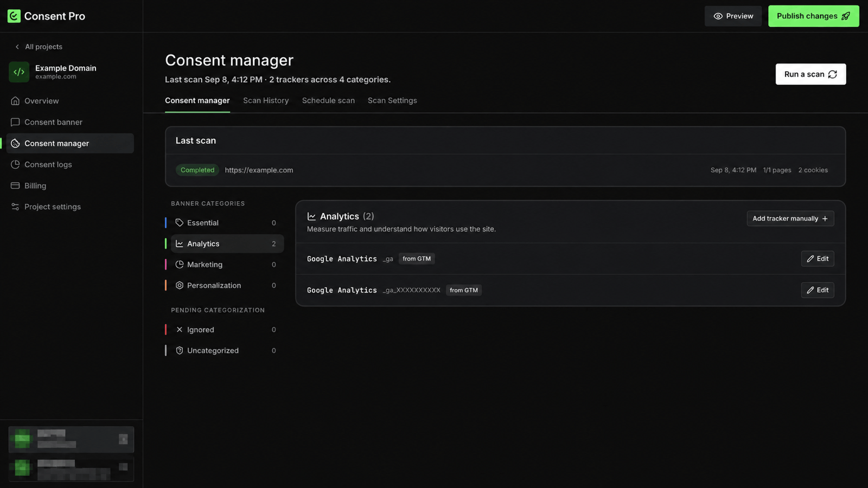Open the Scan History tab
The height and width of the screenshot is (488, 868).
(266, 100)
